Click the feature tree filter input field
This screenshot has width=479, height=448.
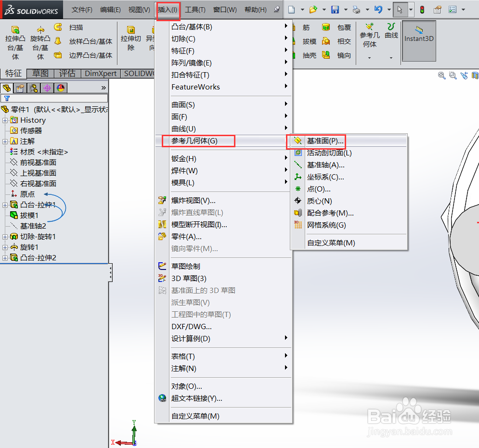click(54, 98)
